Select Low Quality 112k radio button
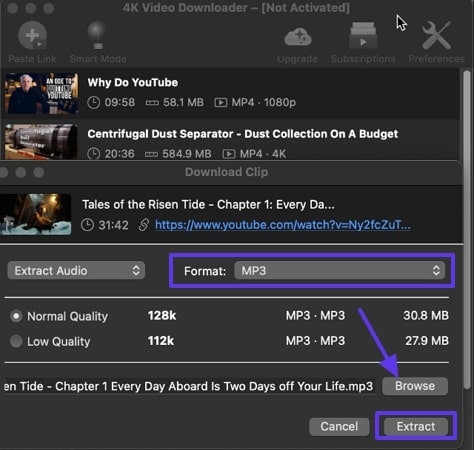474x450 pixels. click(x=16, y=341)
